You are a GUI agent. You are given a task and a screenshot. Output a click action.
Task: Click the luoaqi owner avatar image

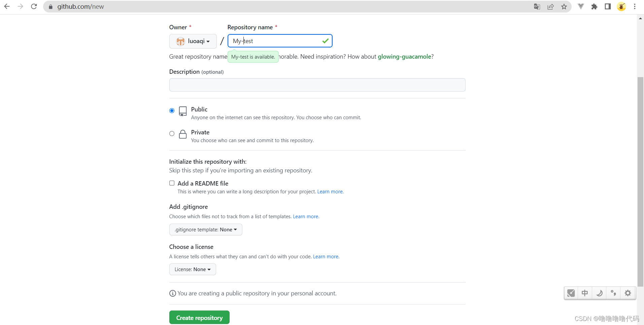[x=181, y=41]
